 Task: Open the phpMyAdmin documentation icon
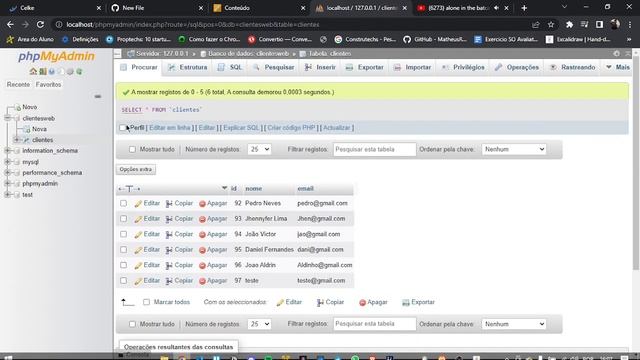pos(51,71)
